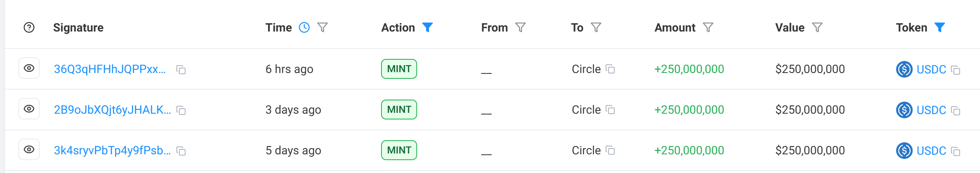Open the From column filter
The image size is (980, 173).
(521, 28)
